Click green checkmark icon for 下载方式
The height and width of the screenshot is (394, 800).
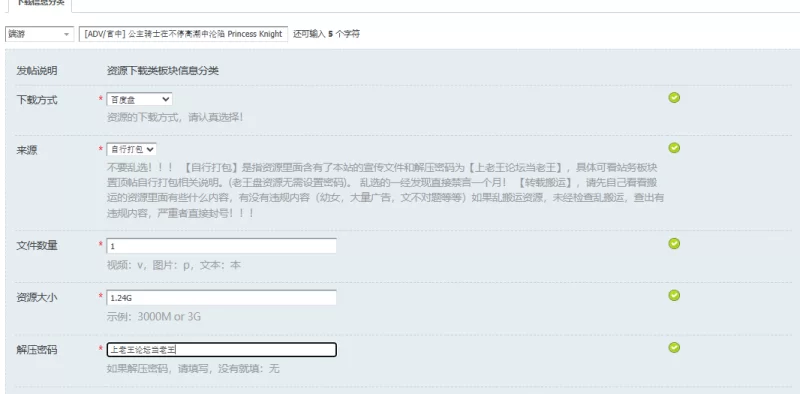(674, 97)
